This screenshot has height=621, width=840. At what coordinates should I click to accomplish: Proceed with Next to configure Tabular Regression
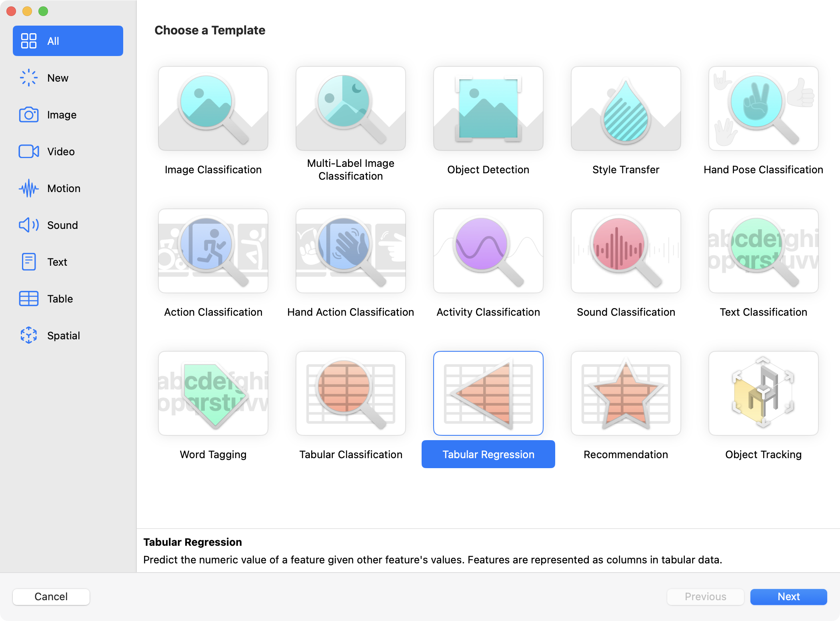[788, 597]
